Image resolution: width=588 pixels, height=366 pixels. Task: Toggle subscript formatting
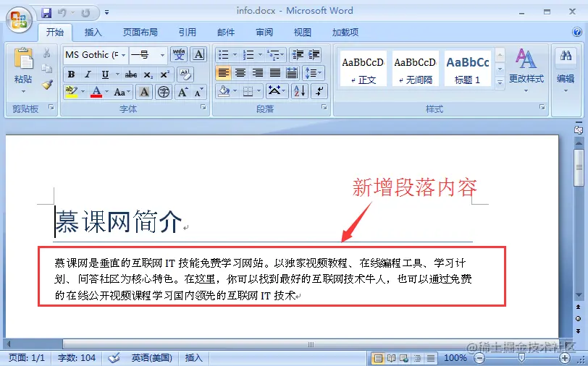148,75
